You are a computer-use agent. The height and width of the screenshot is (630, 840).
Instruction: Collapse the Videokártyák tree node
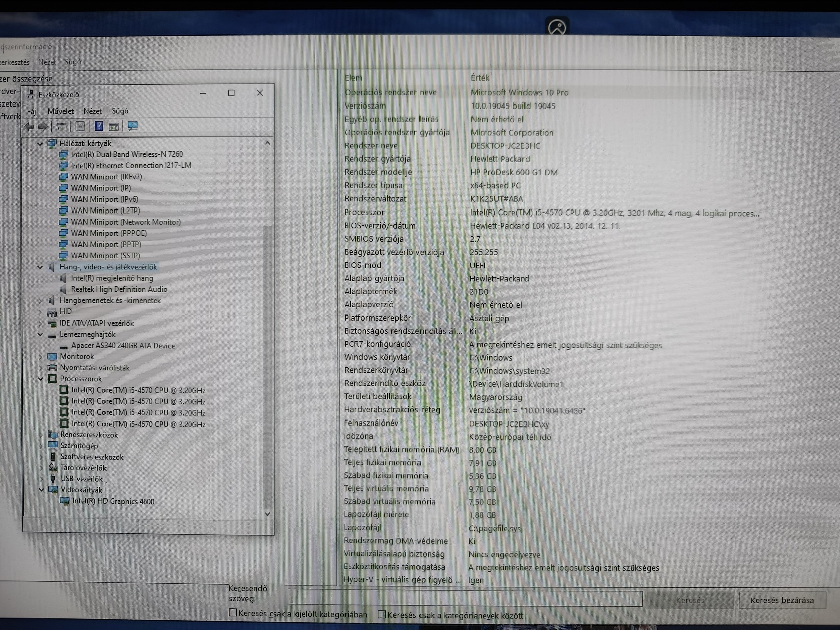(x=41, y=490)
